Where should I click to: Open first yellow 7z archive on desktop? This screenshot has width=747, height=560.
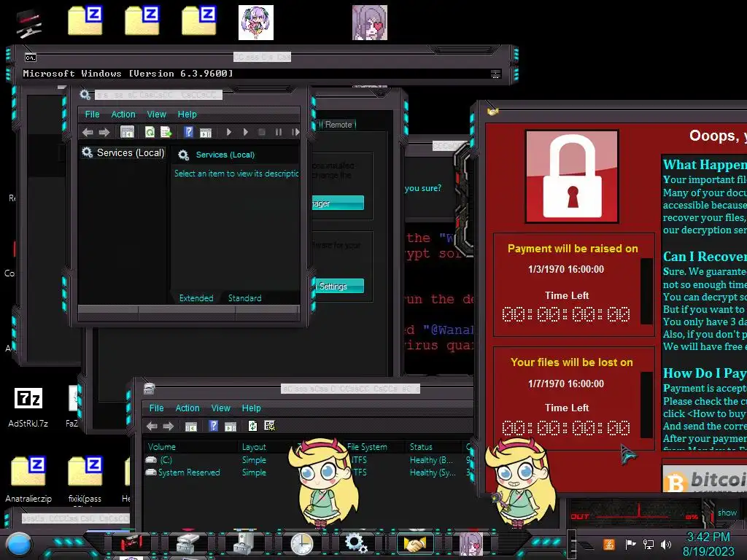(x=85, y=21)
